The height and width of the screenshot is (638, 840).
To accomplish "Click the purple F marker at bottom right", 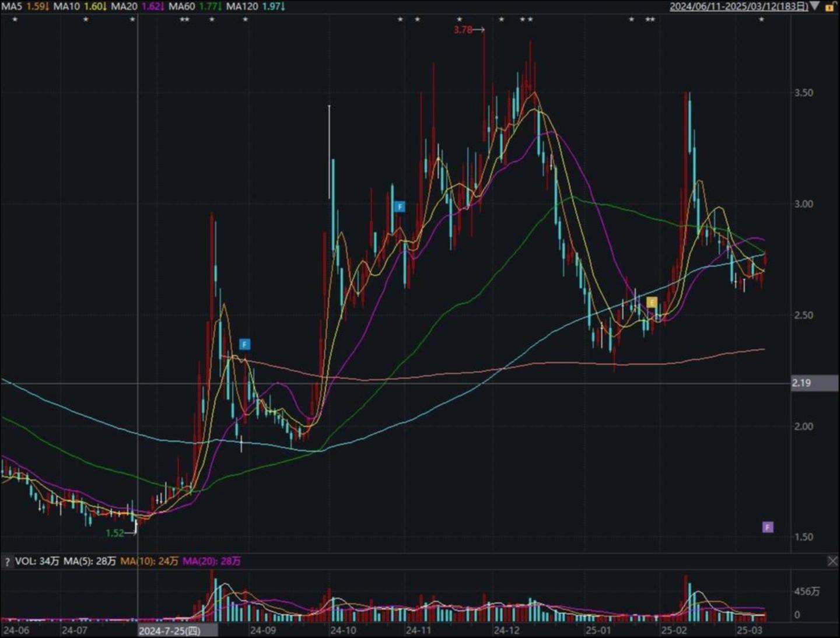I will 768,527.
